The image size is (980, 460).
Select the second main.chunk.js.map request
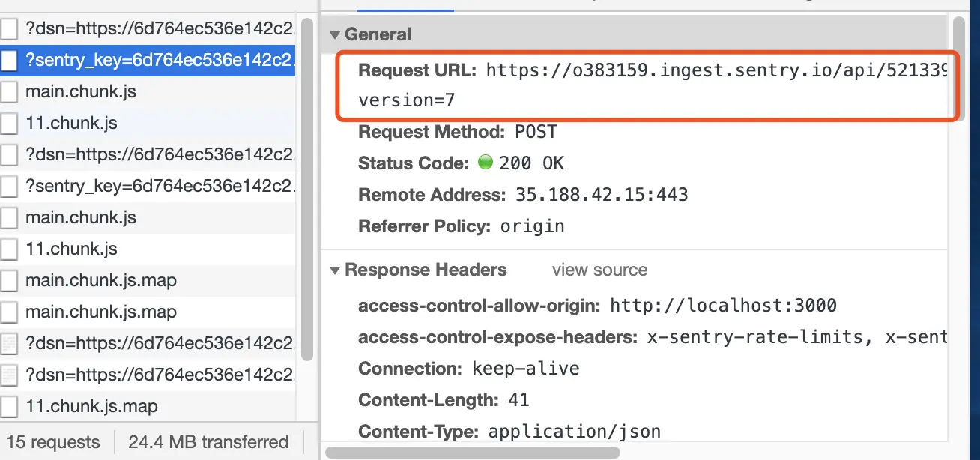[x=148, y=312]
